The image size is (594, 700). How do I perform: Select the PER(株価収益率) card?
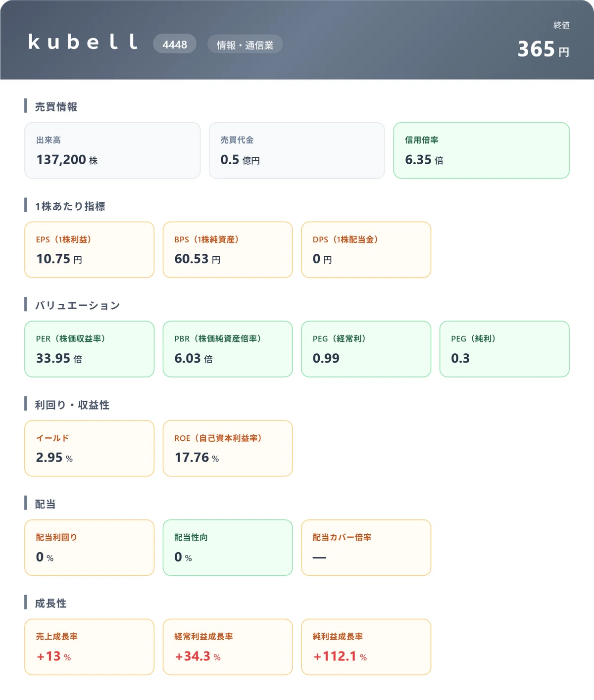[x=90, y=349]
